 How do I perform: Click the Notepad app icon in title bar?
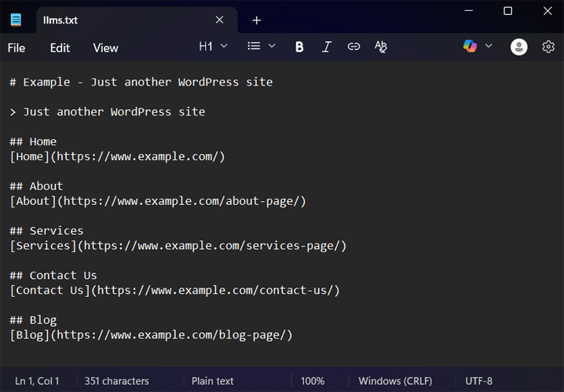pos(16,20)
